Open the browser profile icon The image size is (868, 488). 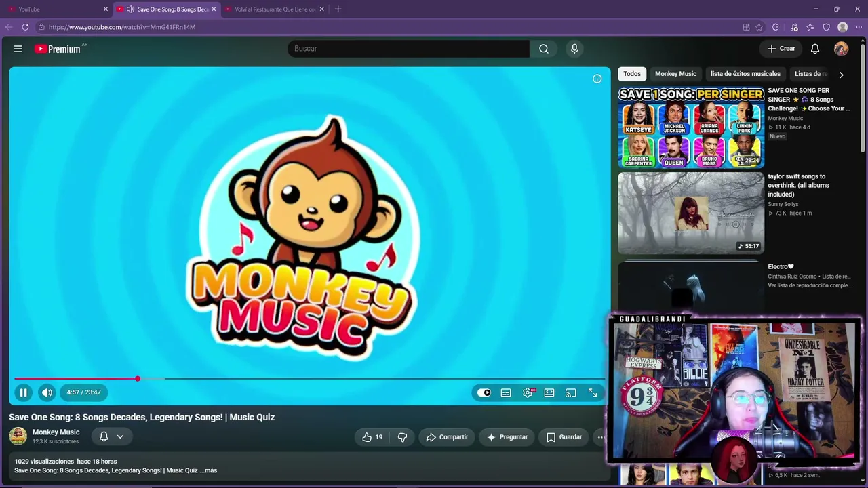point(842,27)
